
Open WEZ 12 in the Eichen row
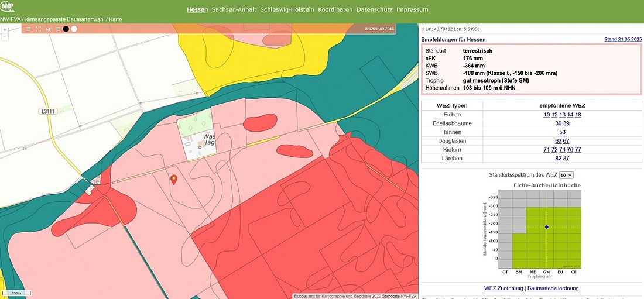click(554, 115)
